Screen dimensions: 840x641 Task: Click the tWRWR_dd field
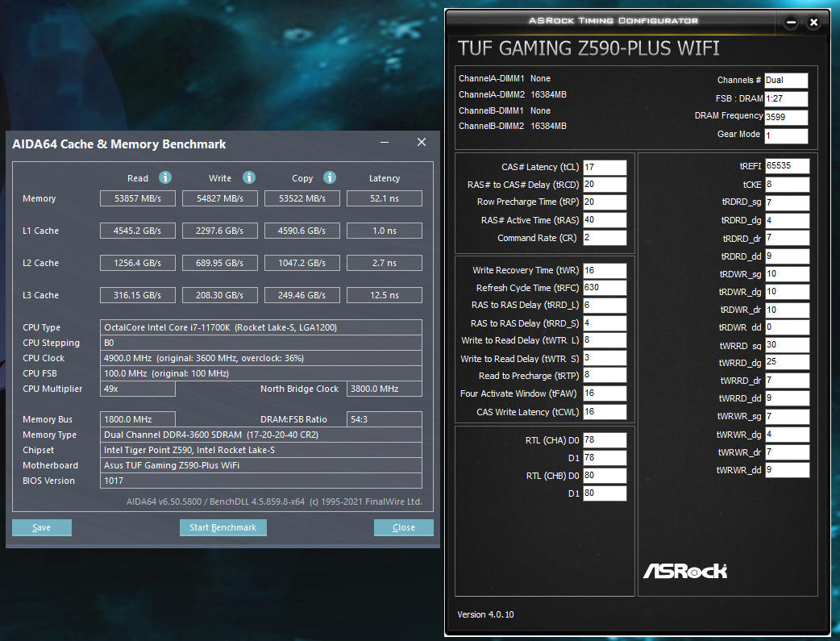[787, 470]
